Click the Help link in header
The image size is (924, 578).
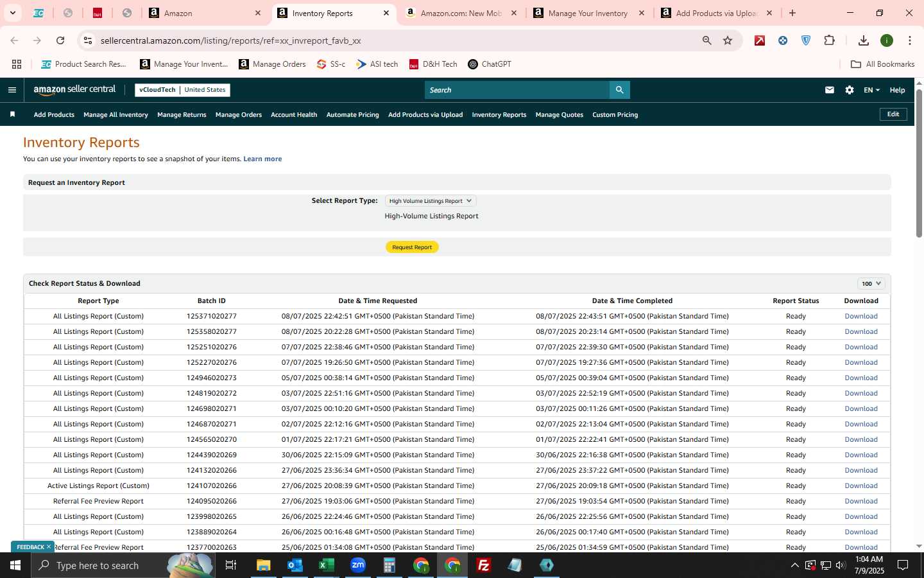(x=897, y=90)
